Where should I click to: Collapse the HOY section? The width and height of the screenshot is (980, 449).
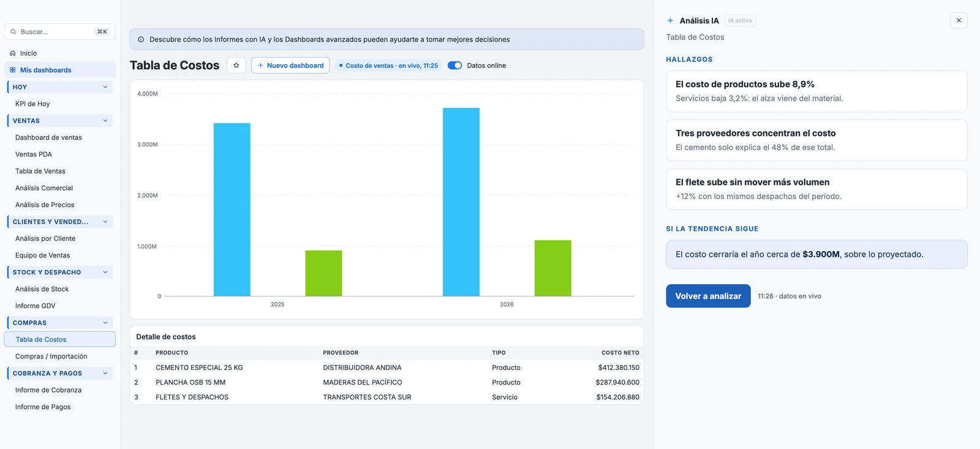click(105, 87)
